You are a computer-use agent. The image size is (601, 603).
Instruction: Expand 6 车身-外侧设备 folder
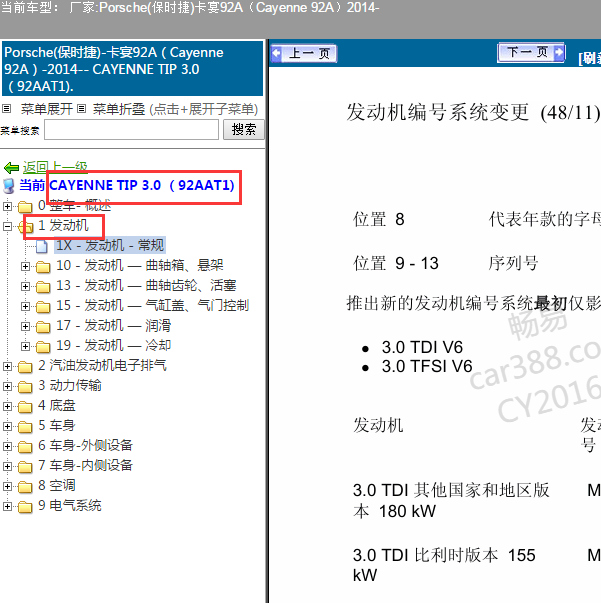[x=7, y=446]
